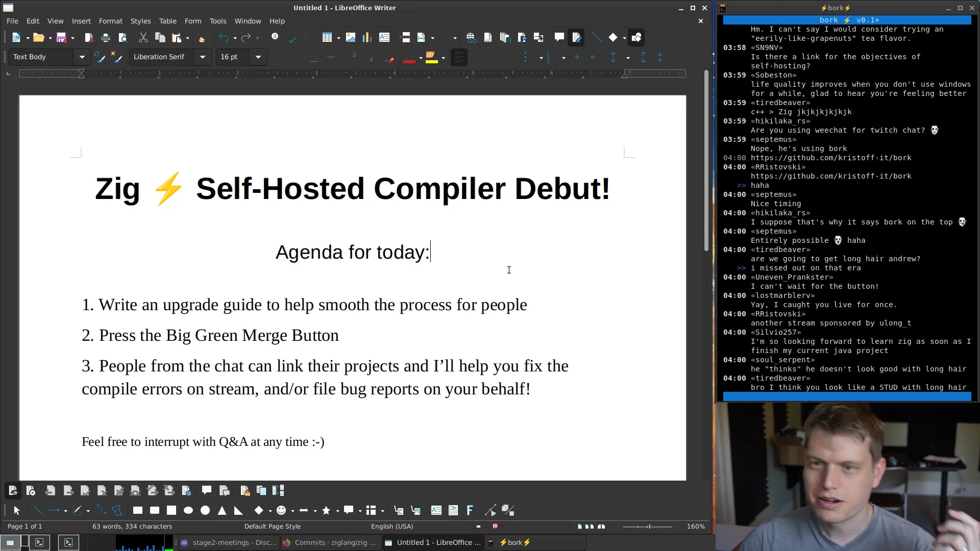This screenshot has width=980, height=551.
Task: Toggle Extrusion 3D effect icon
Action: pyautogui.click(x=507, y=511)
